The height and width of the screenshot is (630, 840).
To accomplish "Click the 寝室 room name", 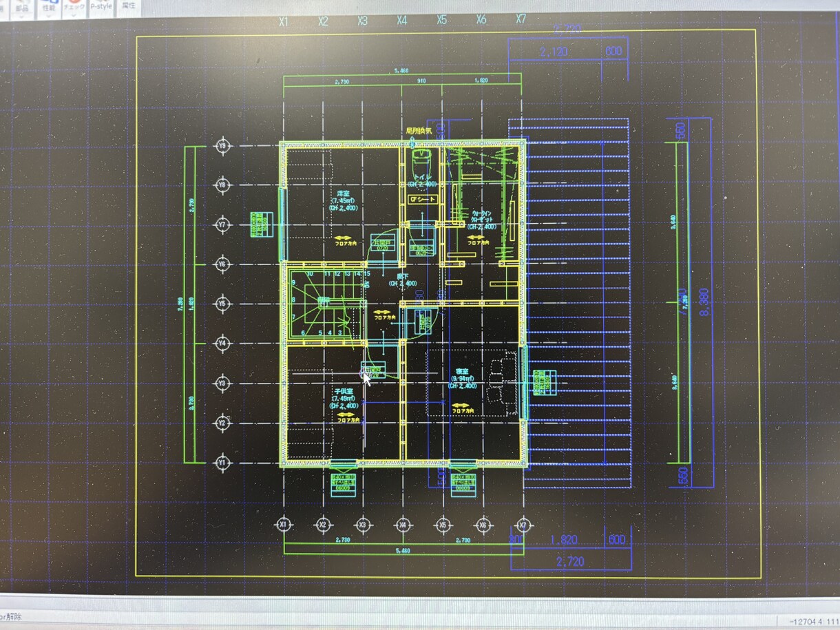I will (x=462, y=371).
